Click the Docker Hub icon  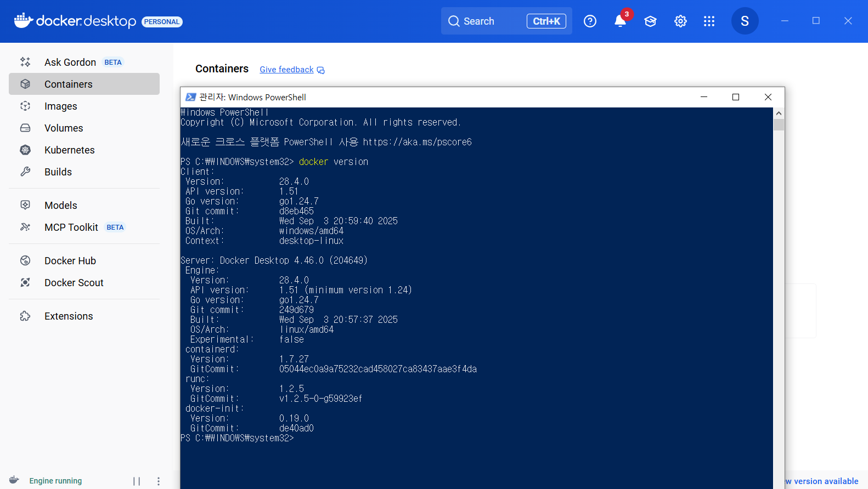(x=25, y=260)
